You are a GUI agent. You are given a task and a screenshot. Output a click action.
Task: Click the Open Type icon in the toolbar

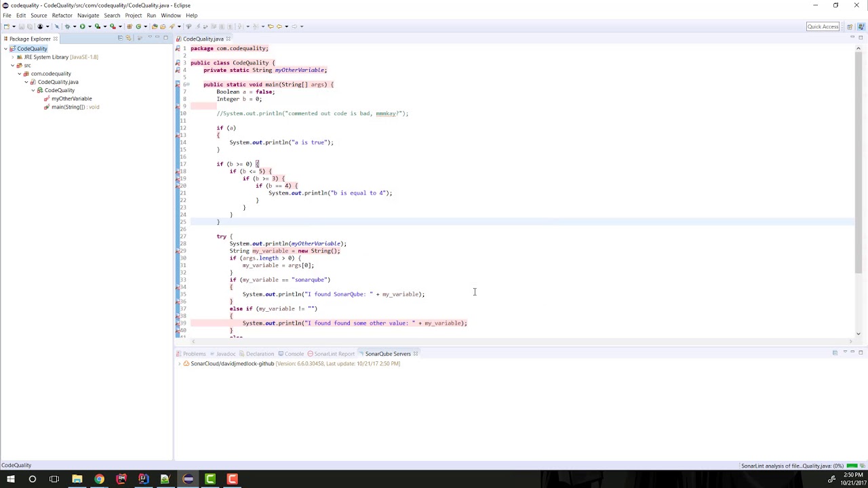pos(154,26)
